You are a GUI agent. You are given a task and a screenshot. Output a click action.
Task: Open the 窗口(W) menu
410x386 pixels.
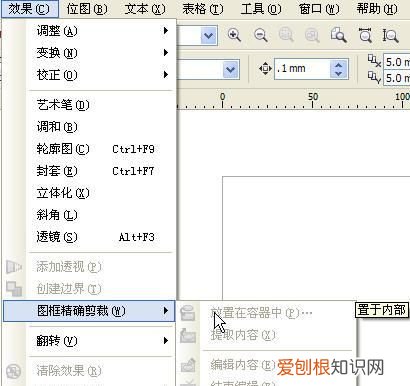tap(319, 9)
